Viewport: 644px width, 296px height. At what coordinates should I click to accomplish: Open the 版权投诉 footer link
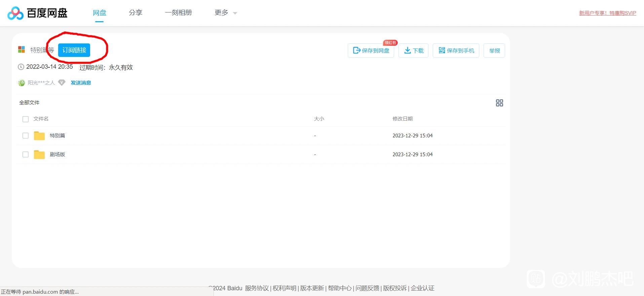point(395,288)
